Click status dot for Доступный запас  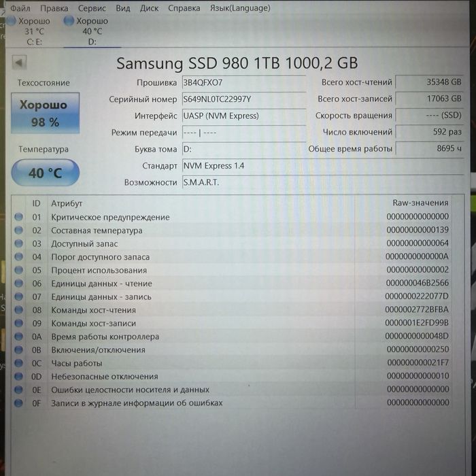coord(18,243)
